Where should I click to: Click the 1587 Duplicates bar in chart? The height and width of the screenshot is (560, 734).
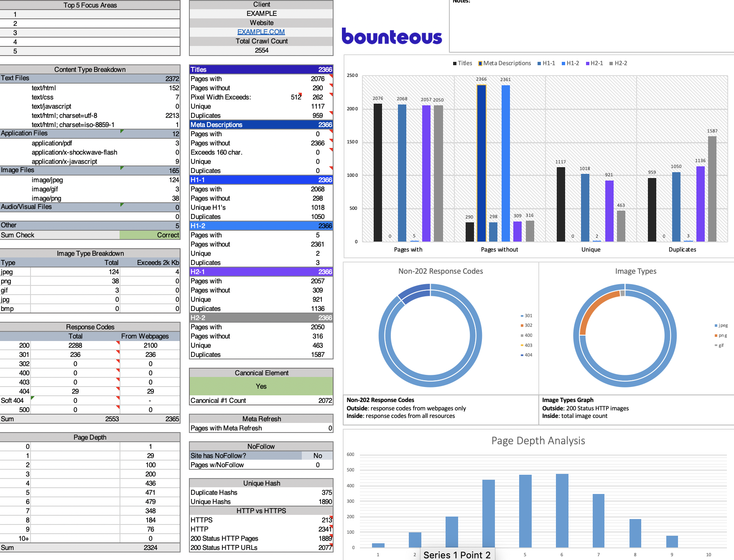tap(712, 189)
